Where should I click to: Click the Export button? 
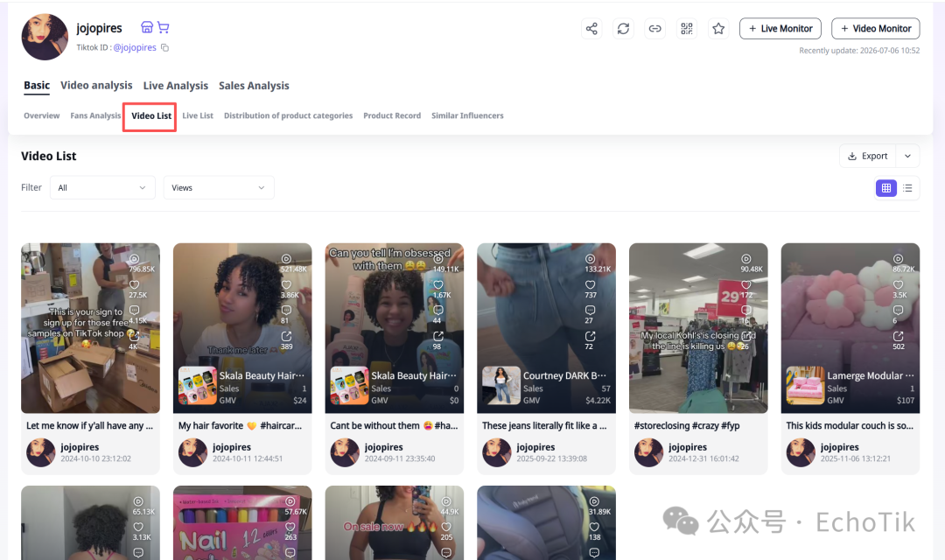[868, 156]
